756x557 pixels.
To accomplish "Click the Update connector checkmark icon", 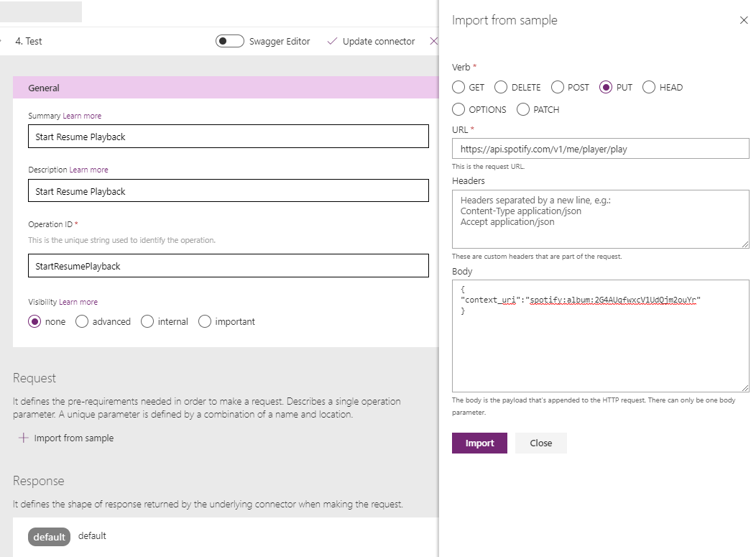I will pyautogui.click(x=332, y=42).
